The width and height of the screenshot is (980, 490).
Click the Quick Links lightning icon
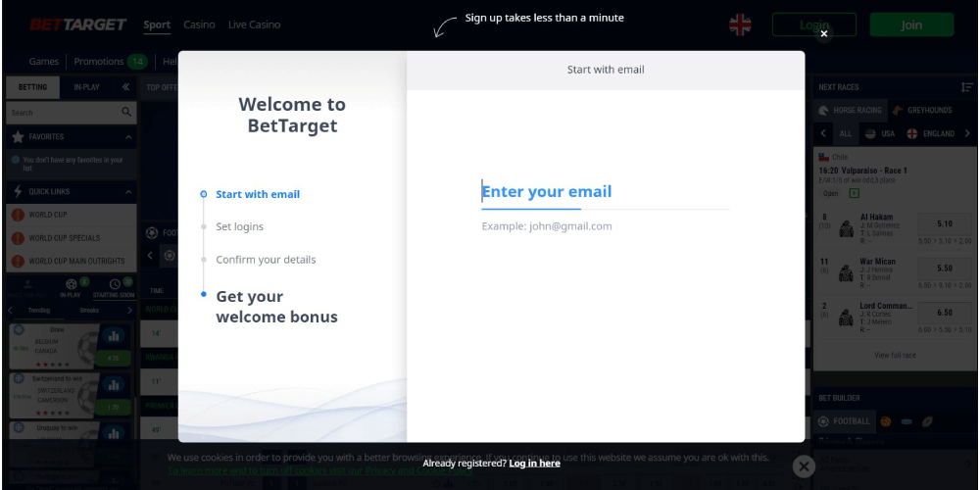18,192
